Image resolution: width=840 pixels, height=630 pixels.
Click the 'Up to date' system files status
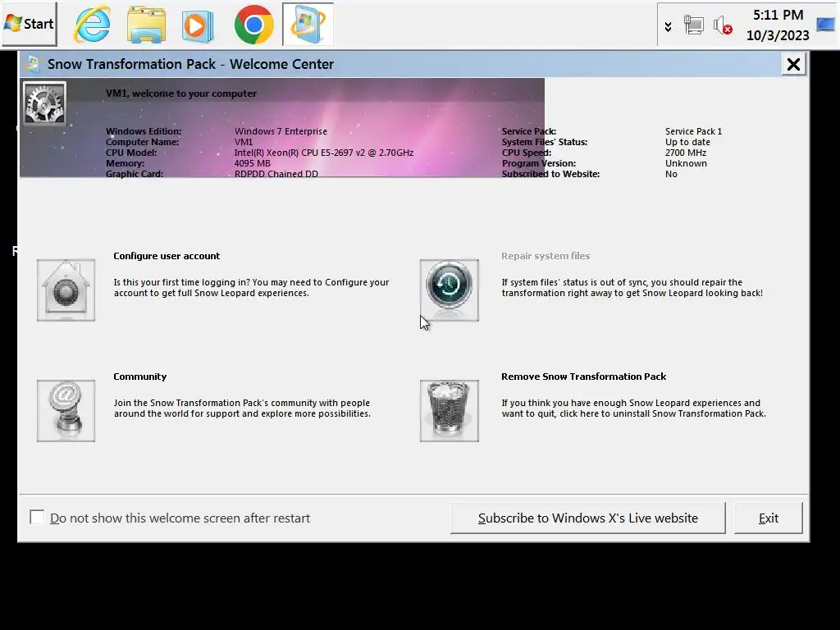[687, 142]
